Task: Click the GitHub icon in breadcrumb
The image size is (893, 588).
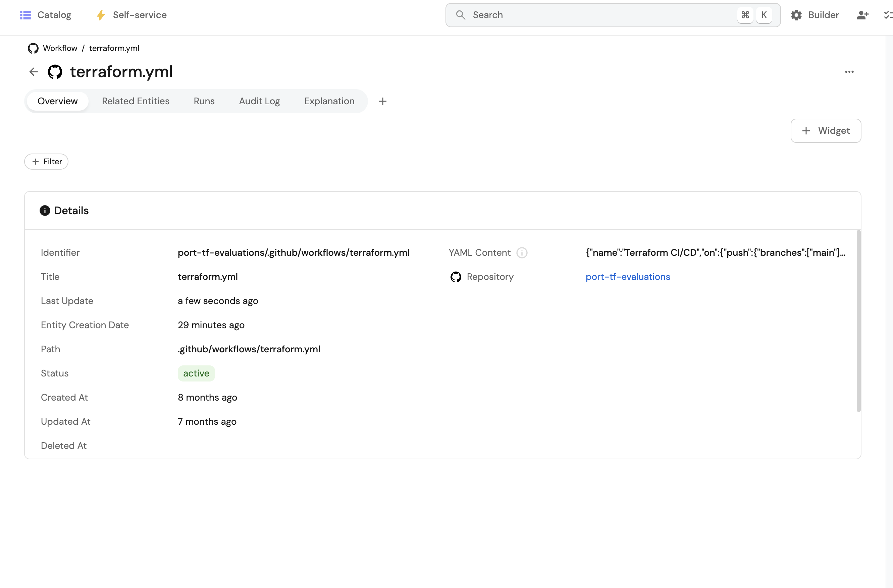Action: click(33, 48)
